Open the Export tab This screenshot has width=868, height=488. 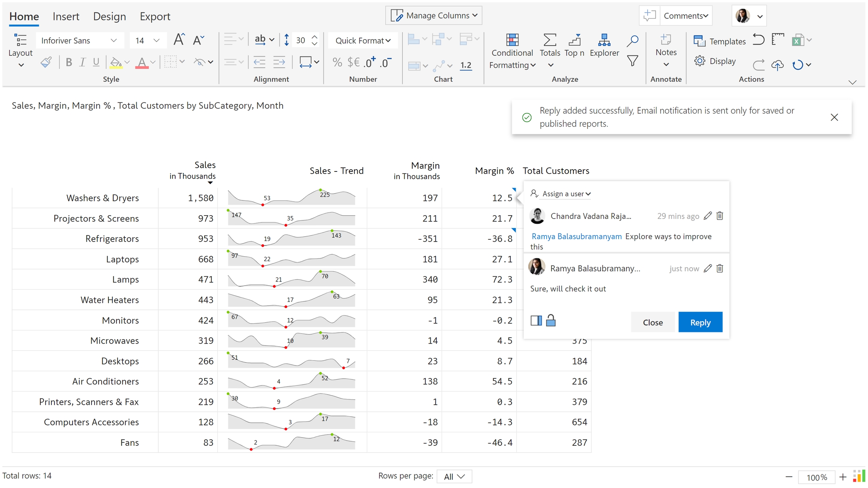tap(155, 17)
